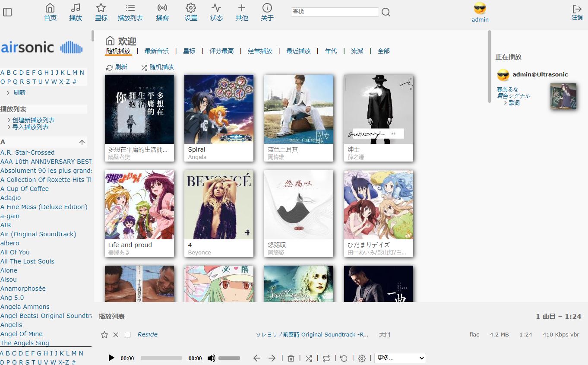Click 创建新播放列表 link
588x365 pixels.
33,120
